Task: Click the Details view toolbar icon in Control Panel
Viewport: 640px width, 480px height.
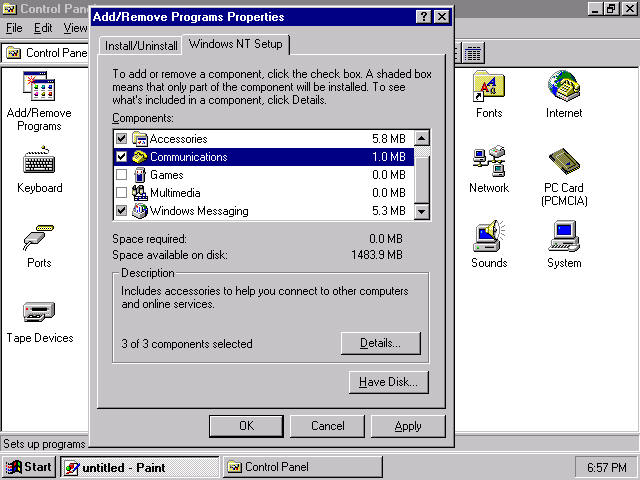Action: (473, 53)
